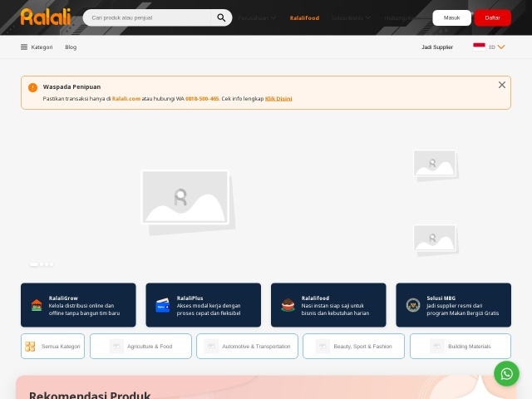
Task: Click the main banner placeholder image
Action: tap(188, 202)
